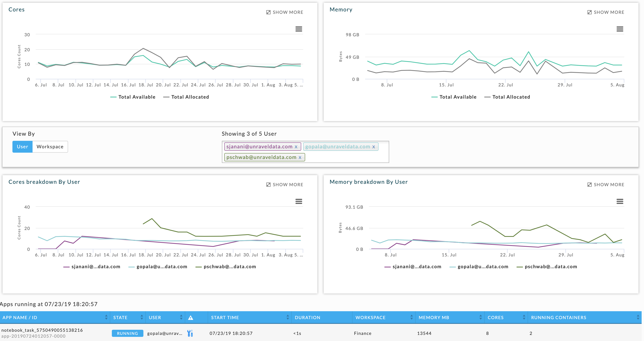Click start time 07/23/19 18:20:57 cell
The height and width of the screenshot is (341, 644).
(231, 333)
